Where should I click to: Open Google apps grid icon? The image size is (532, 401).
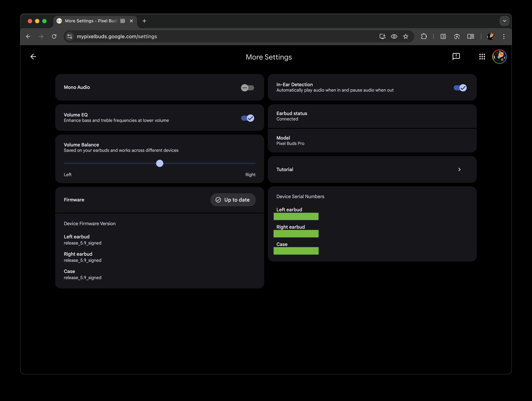click(x=482, y=56)
